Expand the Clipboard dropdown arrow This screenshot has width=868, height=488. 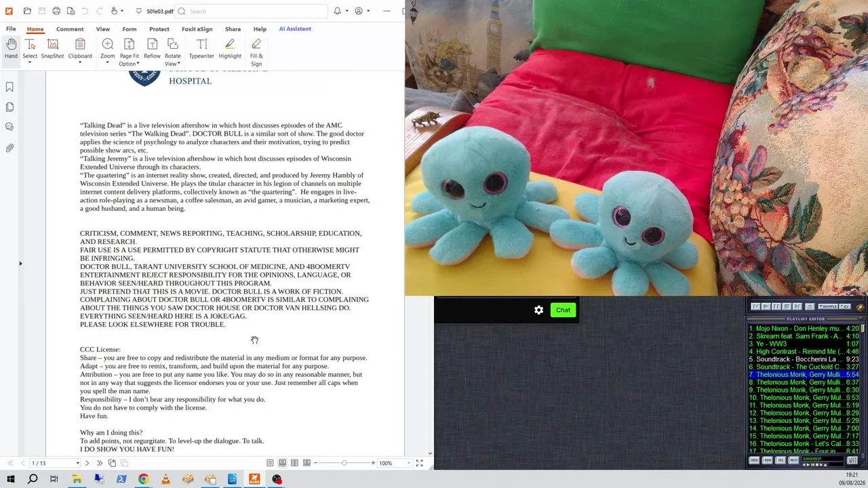pyautogui.click(x=80, y=64)
